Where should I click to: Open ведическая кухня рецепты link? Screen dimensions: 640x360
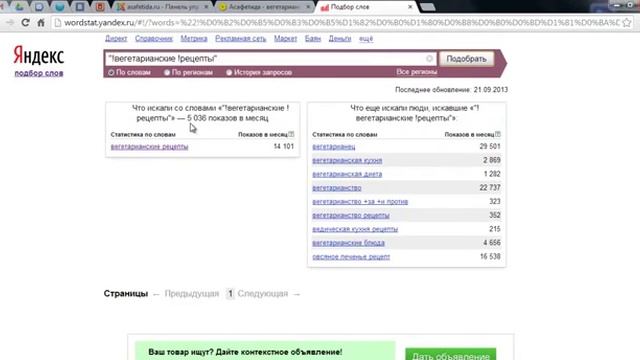coord(355,229)
